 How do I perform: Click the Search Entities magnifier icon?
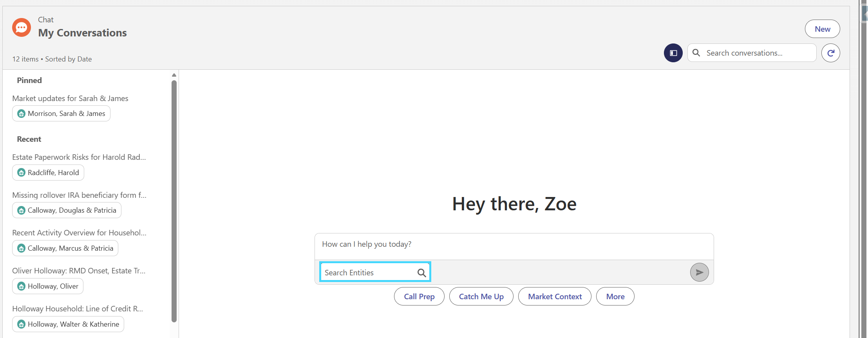421,273
